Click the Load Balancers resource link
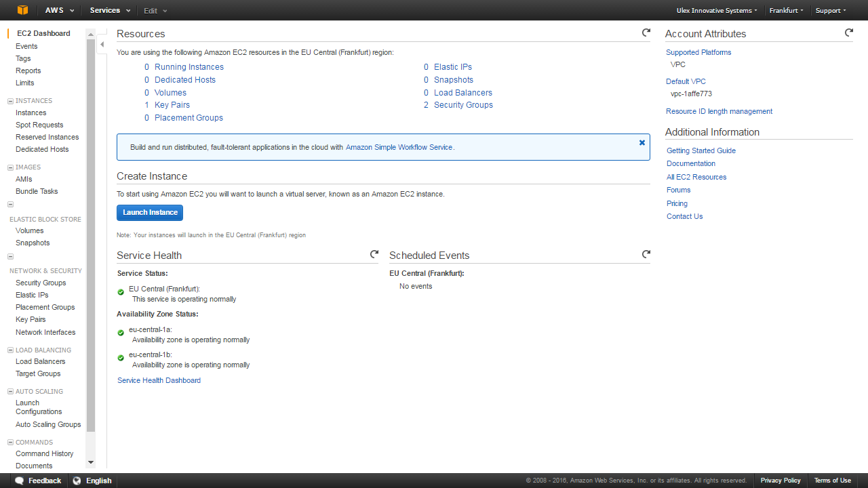 click(x=463, y=93)
